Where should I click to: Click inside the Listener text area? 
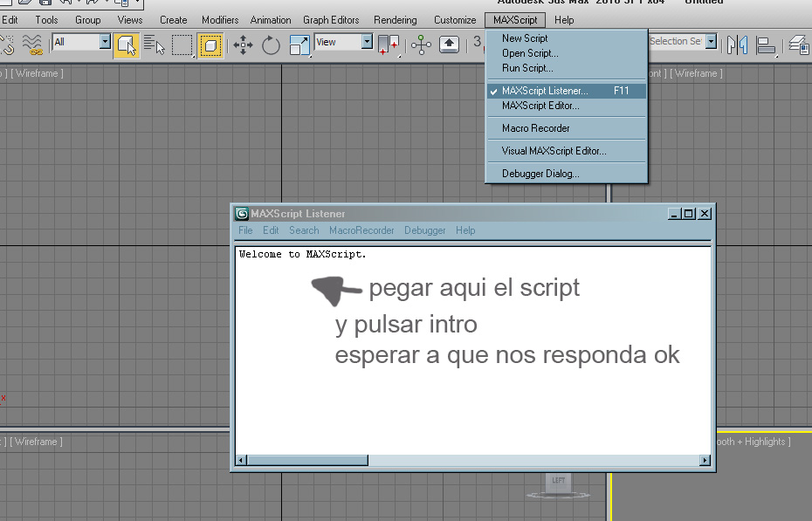pyautogui.click(x=473, y=351)
